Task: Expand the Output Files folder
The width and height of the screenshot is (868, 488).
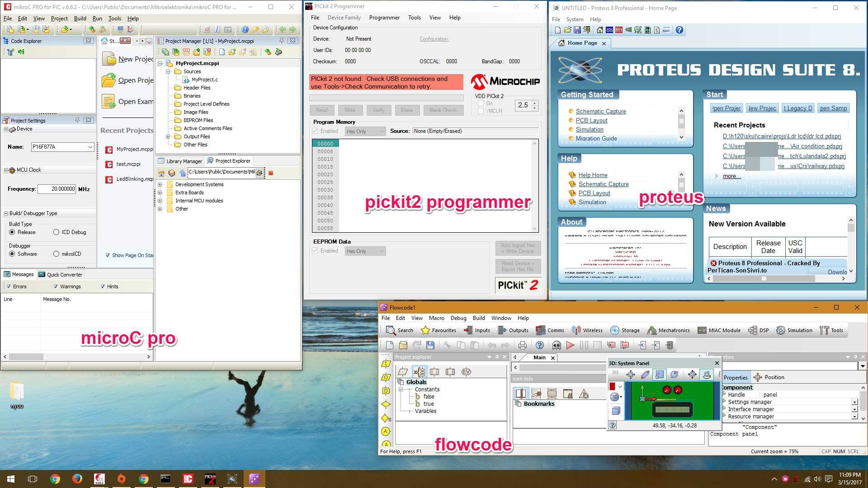Action: click(x=168, y=136)
